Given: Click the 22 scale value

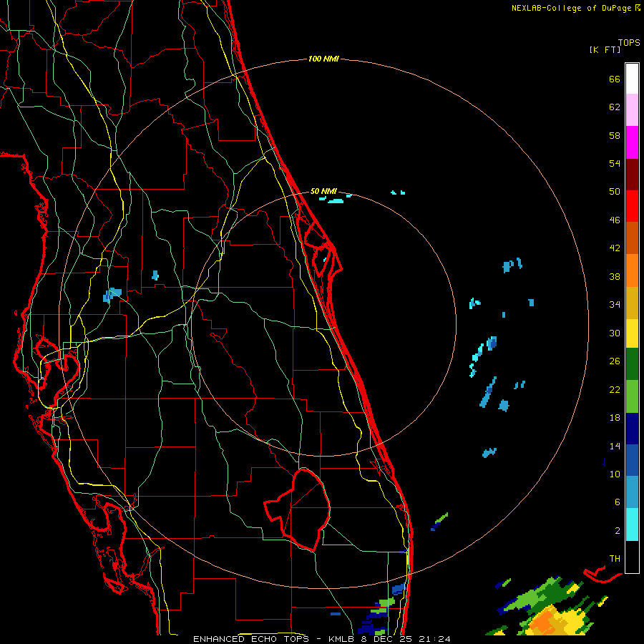Looking at the screenshot, I should coord(615,389).
